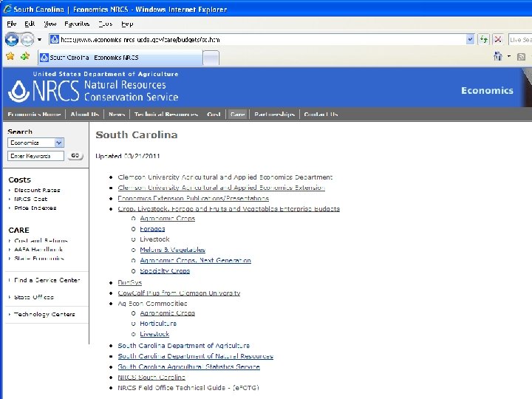Image resolution: width=532 pixels, height=399 pixels.
Task: Open Clemson Agricultural and Applied Economics Department link
Action: tap(225, 177)
